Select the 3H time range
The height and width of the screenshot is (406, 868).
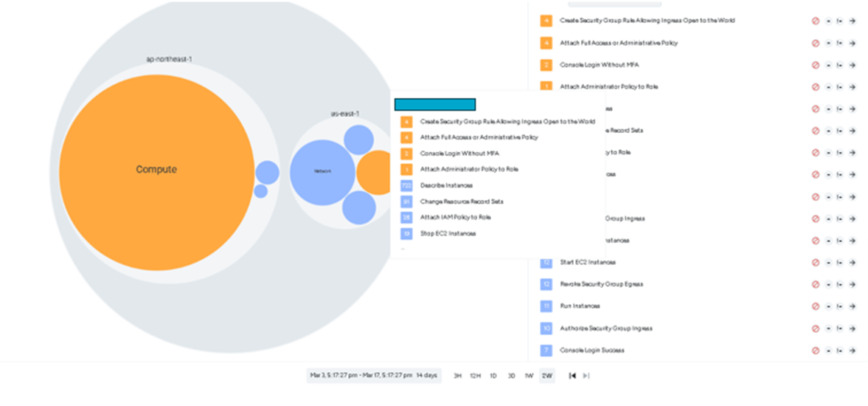(457, 376)
